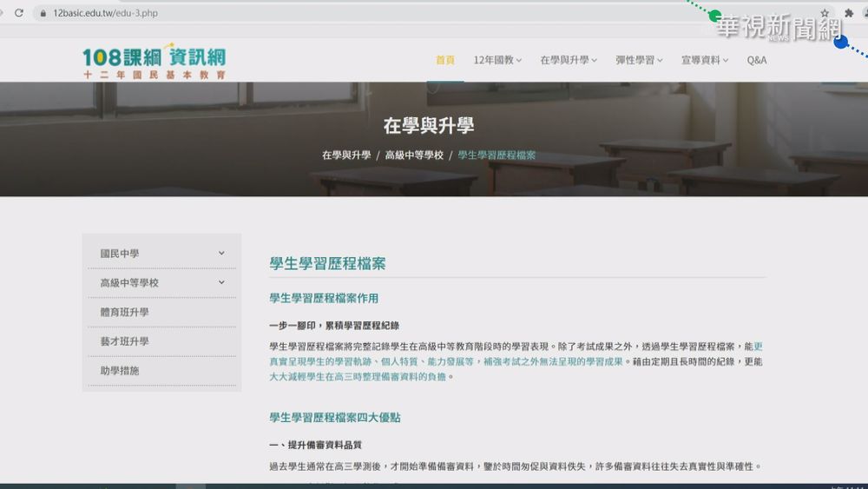Screen dimensions: 868x489
Task: Open 體育班升學 in the sidebar
Action: (124, 313)
